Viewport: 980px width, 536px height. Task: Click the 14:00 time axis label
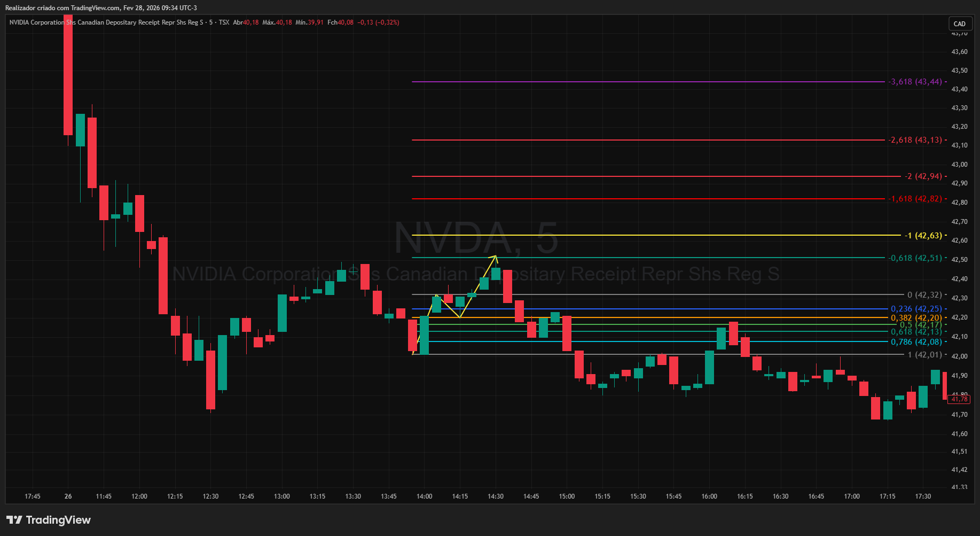425,496
